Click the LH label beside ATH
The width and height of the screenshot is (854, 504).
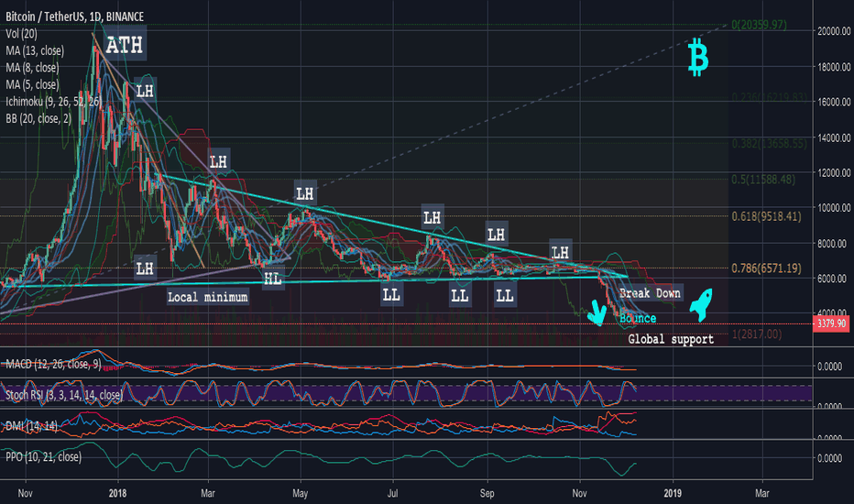[x=145, y=91]
